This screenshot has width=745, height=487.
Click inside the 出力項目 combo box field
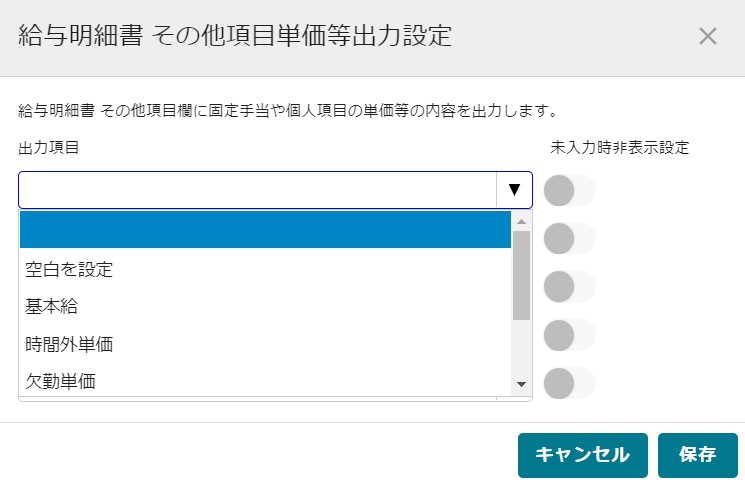(x=258, y=190)
